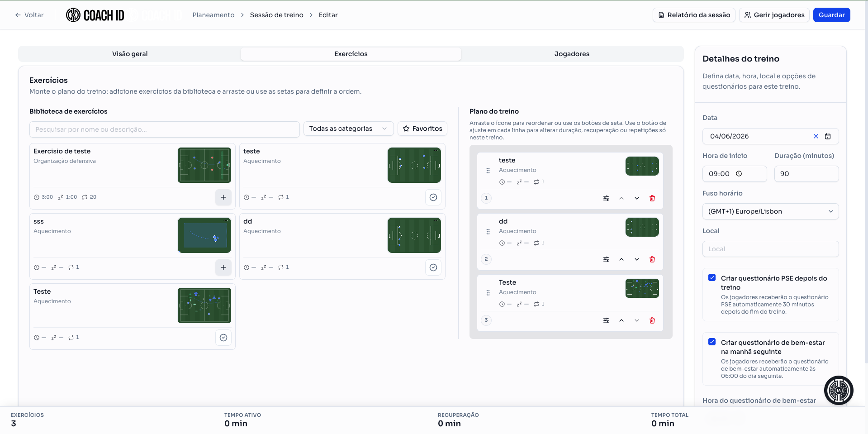This screenshot has width=868, height=434.
Task: Open the time picker clock icon
Action: pos(739,174)
